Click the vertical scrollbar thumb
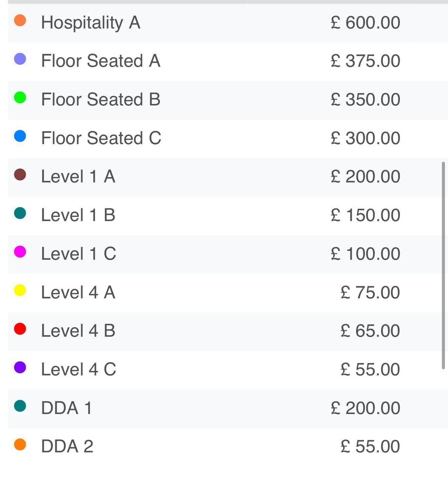The height and width of the screenshot is (490, 448). pyautogui.click(x=443, y=266)
